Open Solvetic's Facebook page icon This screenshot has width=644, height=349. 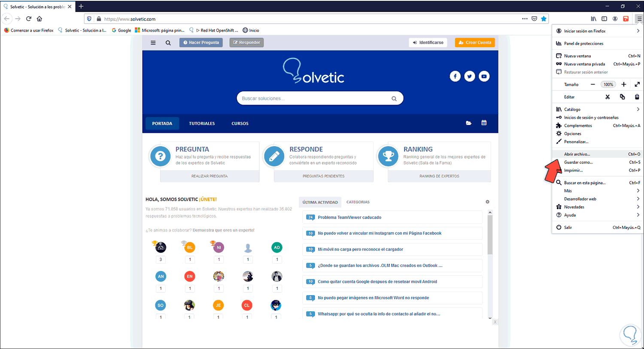click(x=455, y=76)
